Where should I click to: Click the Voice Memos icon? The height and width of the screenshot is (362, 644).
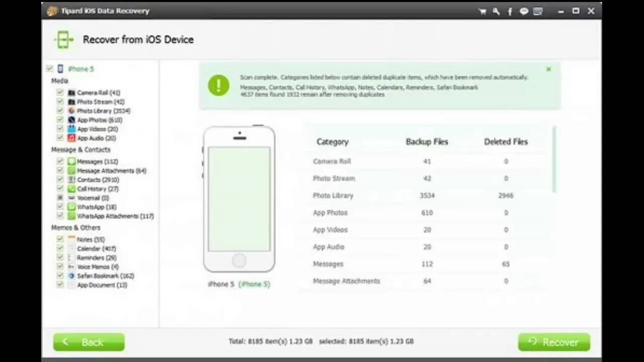click(72, 267)
